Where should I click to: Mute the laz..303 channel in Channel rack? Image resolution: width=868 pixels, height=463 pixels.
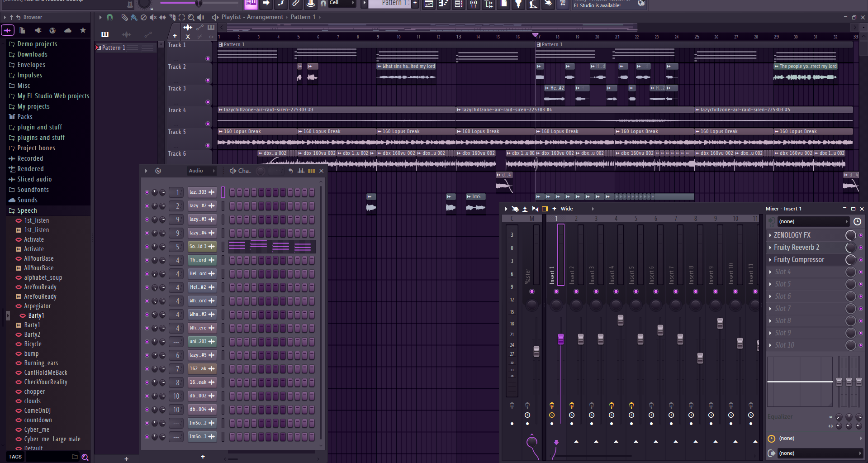point(147,192)
